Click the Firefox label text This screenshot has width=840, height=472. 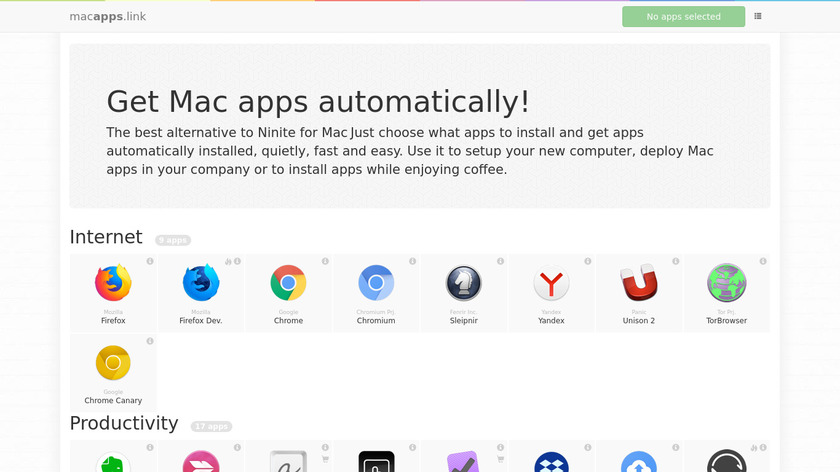pyautogui.click(x=113, y=320)
